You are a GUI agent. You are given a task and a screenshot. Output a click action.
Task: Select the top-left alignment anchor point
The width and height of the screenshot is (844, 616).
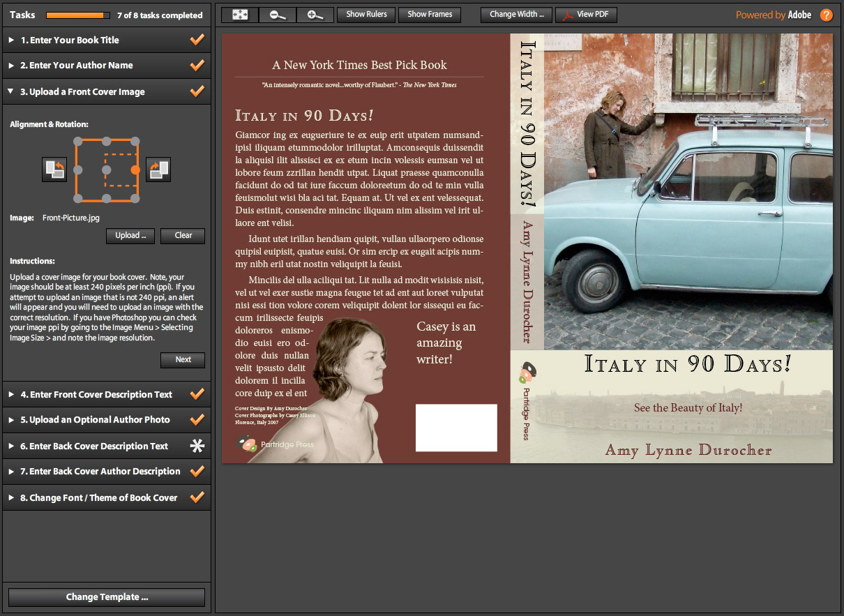coord(77,141)
